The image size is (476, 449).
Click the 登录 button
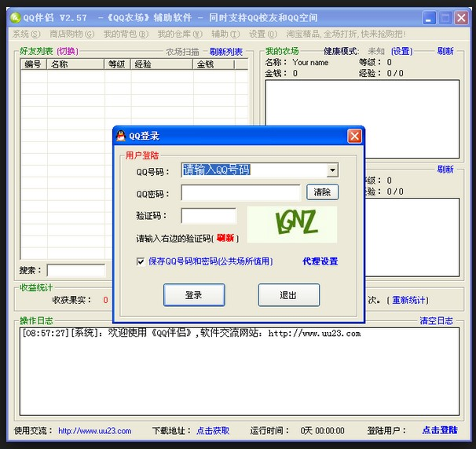[194, 295]
